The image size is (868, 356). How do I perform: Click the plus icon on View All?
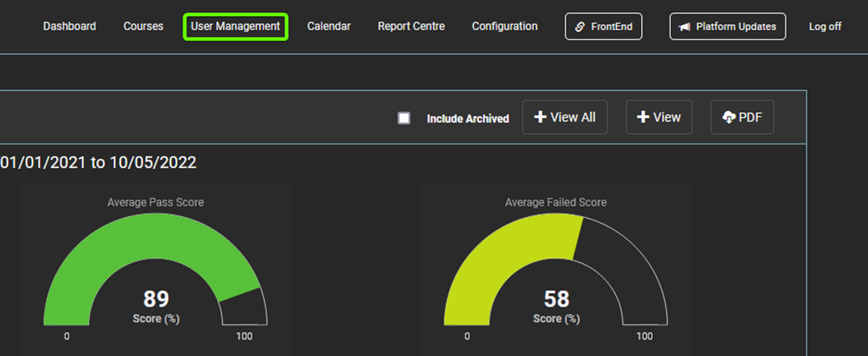click(x=539, y=117)
